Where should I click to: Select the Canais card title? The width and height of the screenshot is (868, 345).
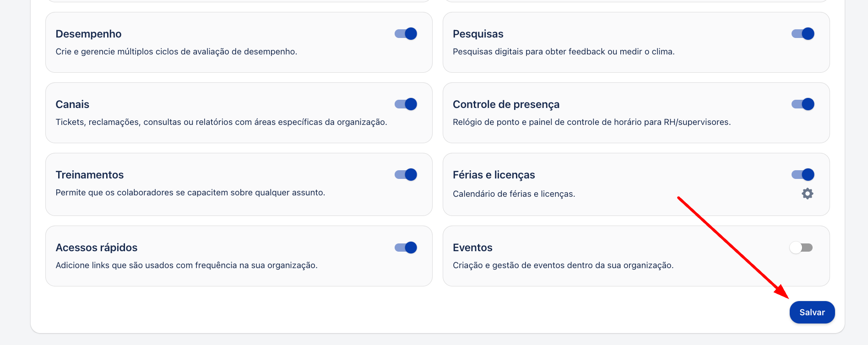click(72, 104)
